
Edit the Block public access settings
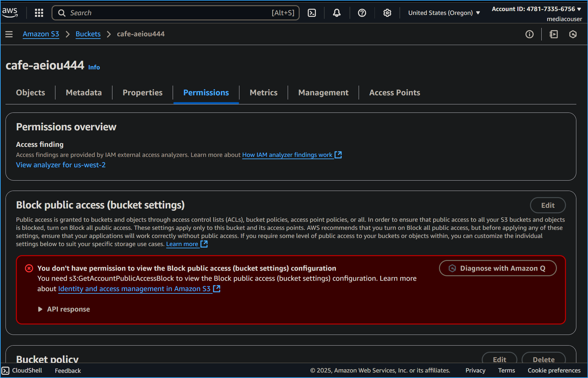click(x=548, y=205)
